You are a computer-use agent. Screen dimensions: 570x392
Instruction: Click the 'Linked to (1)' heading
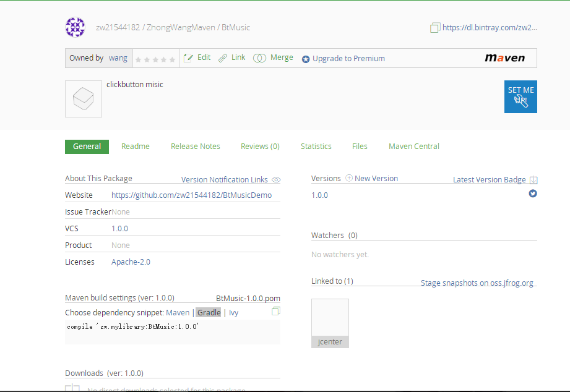click(332, 281)
